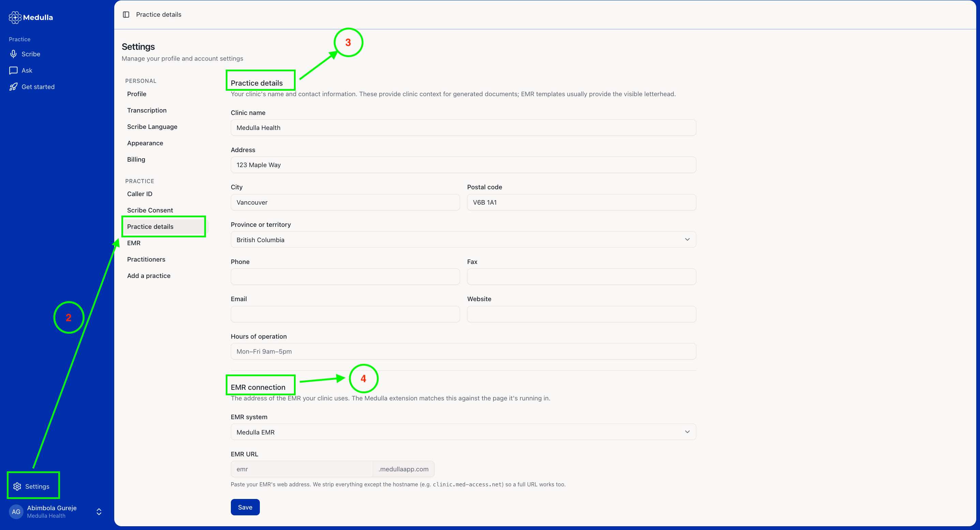Click the EMR URL subdomain field
The image size is (980, 530).
(302, 469)
